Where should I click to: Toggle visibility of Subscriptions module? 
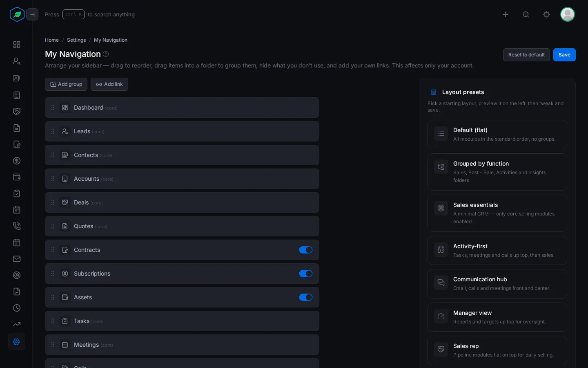(306, 274)
